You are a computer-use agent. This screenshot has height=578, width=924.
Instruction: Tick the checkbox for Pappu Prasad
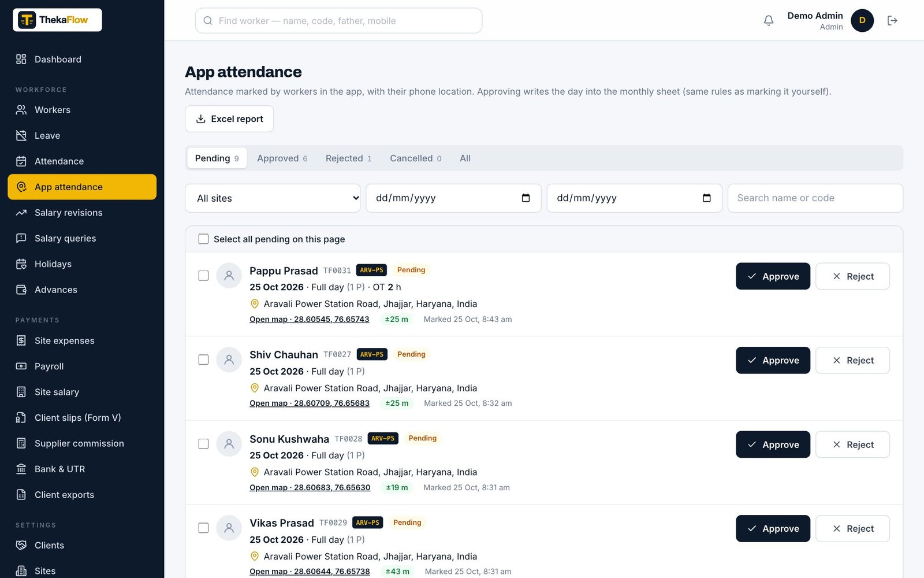click(x=203, y=276)
